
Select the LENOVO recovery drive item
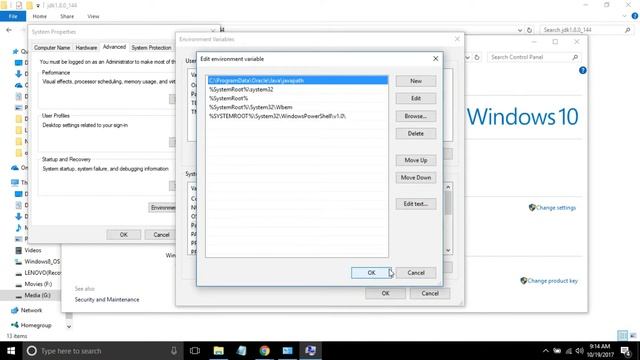42,273
